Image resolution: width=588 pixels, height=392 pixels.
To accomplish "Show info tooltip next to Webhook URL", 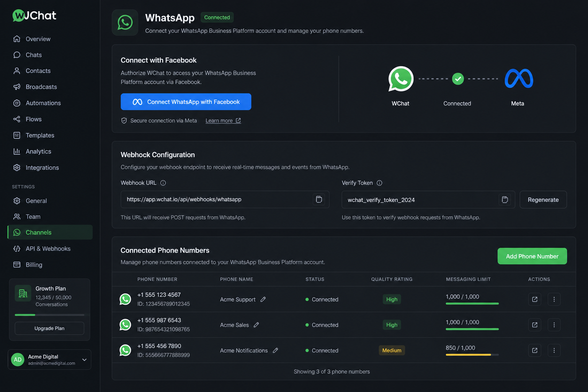I will coord(163,183).
